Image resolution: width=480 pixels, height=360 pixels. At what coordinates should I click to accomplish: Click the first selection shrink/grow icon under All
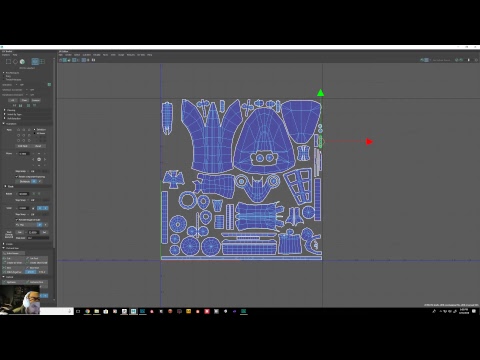[x=14, y=105]
